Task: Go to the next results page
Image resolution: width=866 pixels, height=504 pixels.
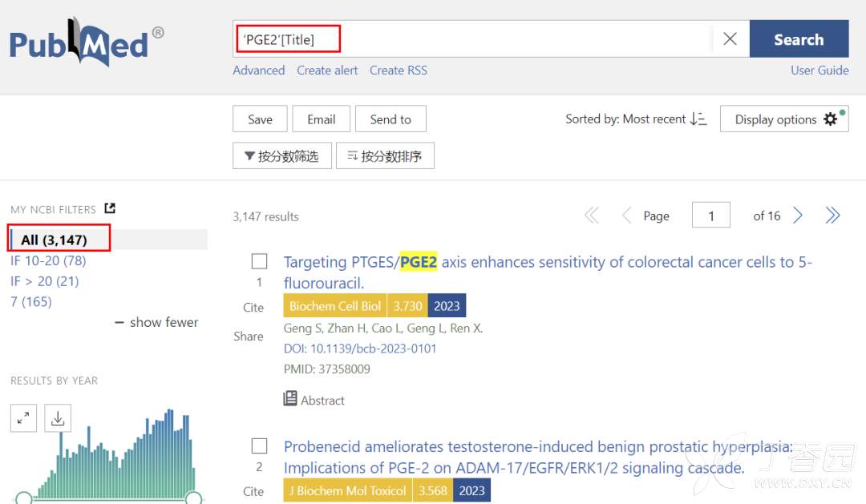Action: pos(798,216)
